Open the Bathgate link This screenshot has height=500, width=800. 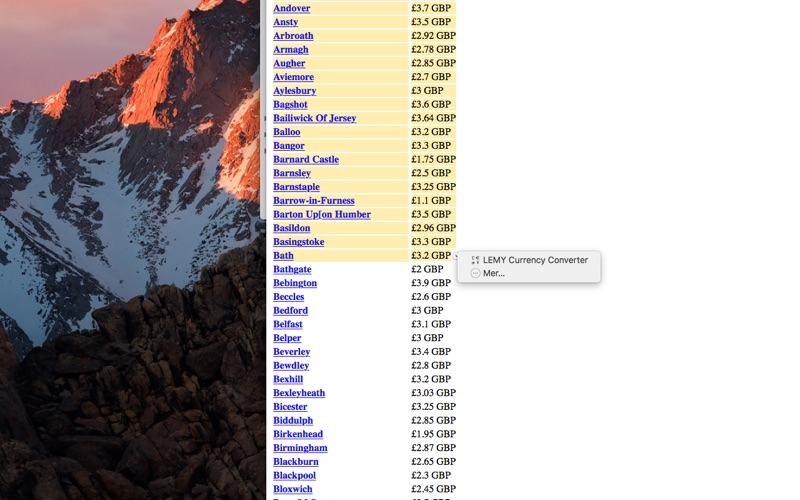pos(292,270)
